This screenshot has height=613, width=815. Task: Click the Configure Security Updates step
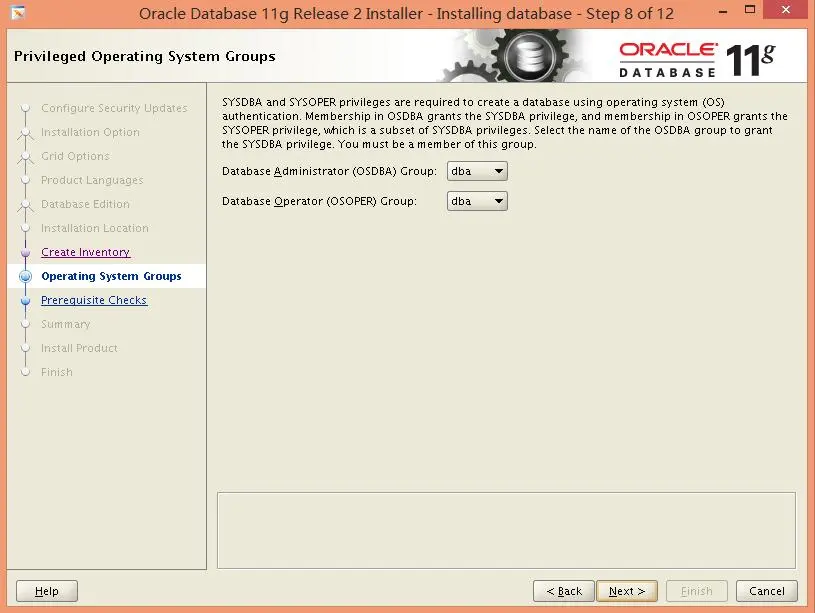tap(114, 108)
